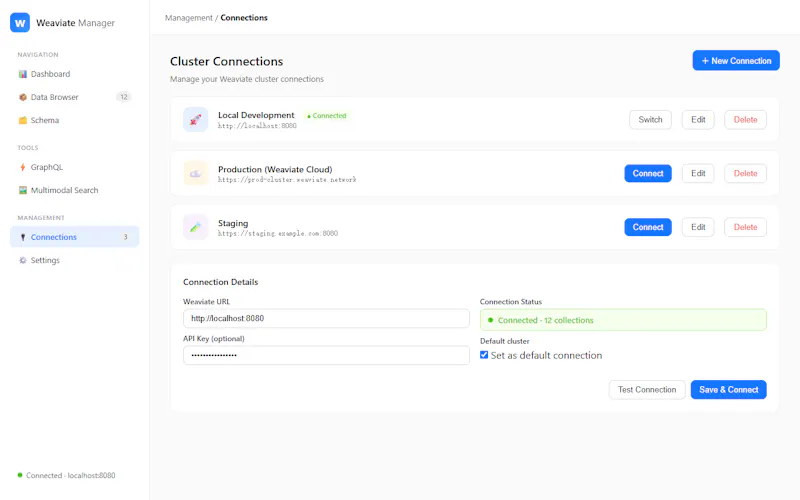800x500 pixels.
Task: Open Settings from sidebar
Action: click(74, 260)
